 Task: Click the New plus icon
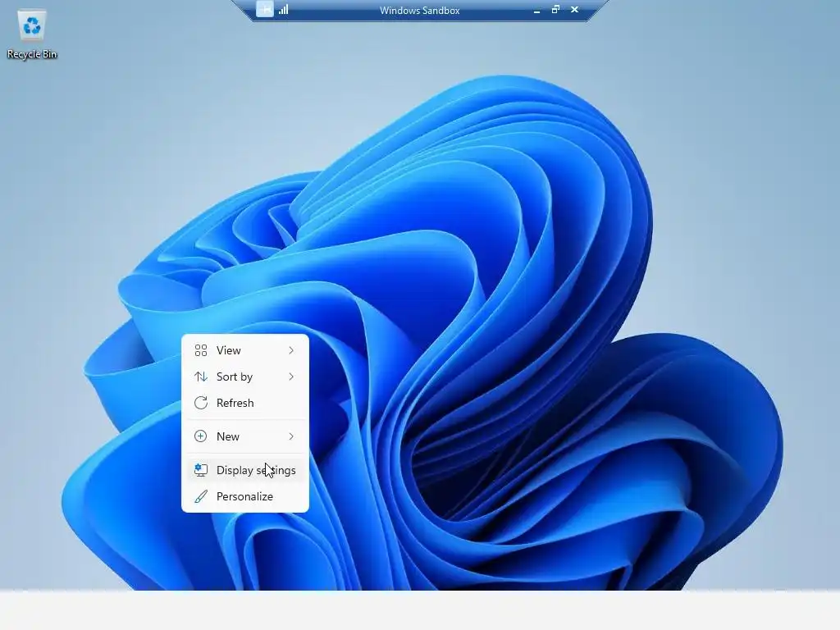(201, 436)
